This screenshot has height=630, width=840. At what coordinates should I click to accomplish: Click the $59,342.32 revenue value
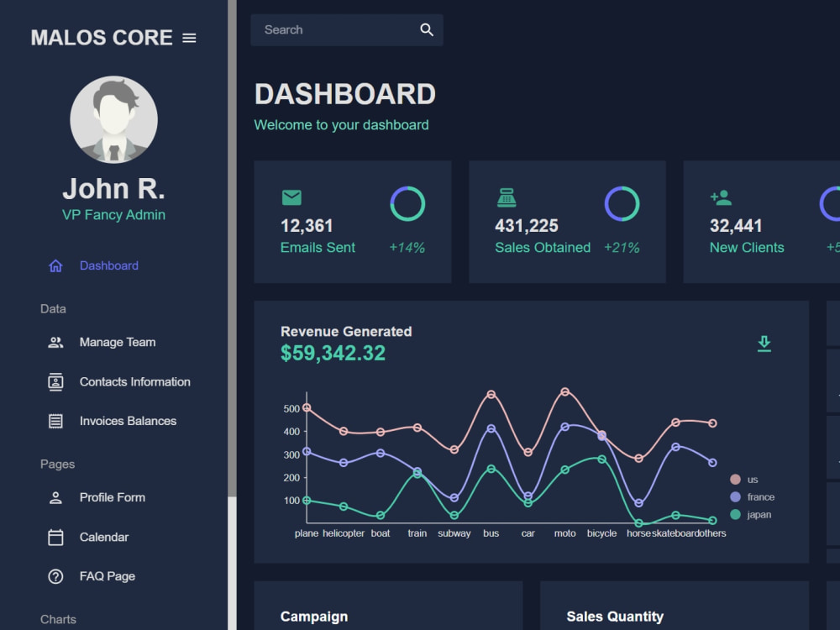coord(333,353)
